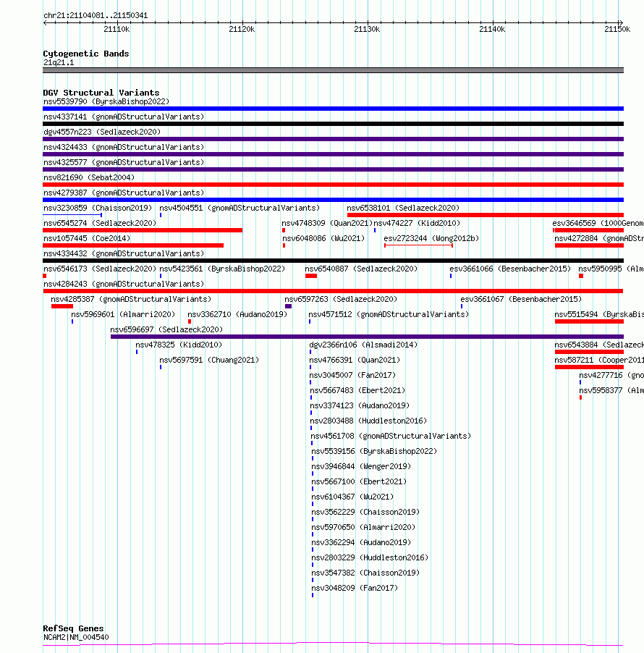Open nsv2803488 (Huddleston2016) variant
Image resolution: width=644 pixels, height=653 pixels.
coord(368,421)
